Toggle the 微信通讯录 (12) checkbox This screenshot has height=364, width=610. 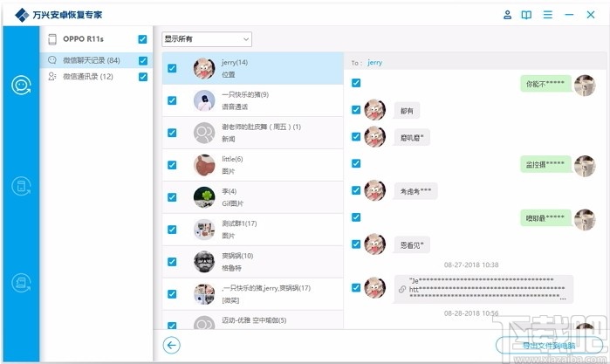point(143,77)
